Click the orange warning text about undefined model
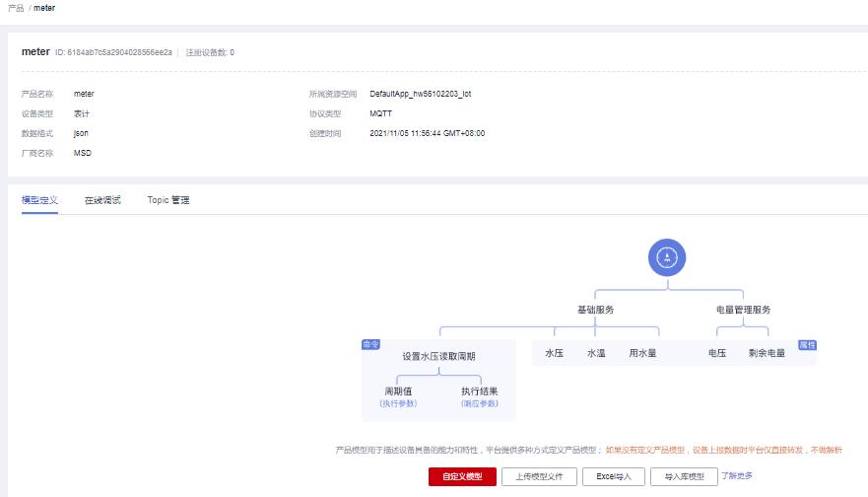Screen dimensions: 868x497 tap(723, 450)
